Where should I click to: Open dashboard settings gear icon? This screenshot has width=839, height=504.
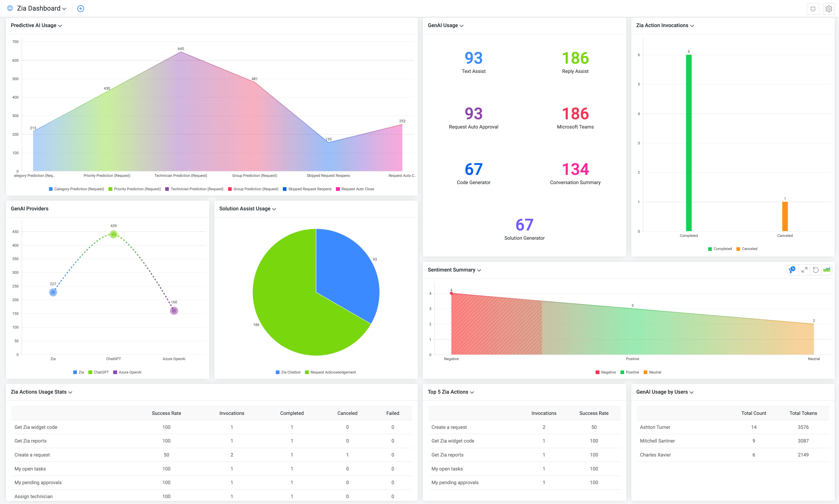click(x=829, y=8)
